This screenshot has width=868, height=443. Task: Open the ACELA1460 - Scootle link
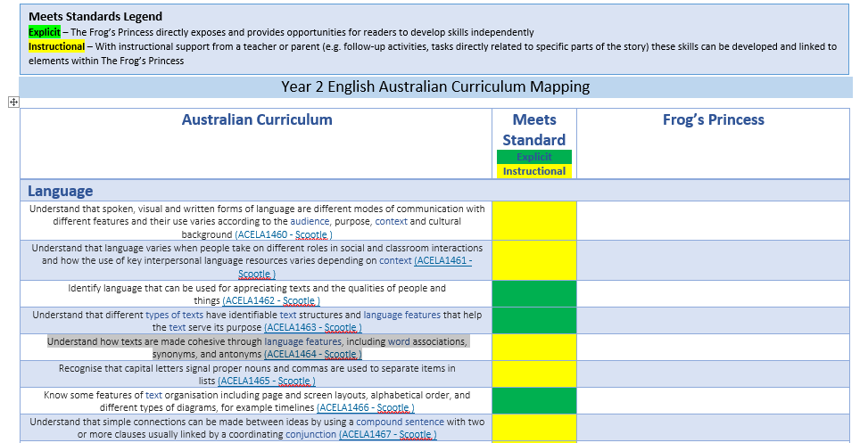[x=284, y=234]
